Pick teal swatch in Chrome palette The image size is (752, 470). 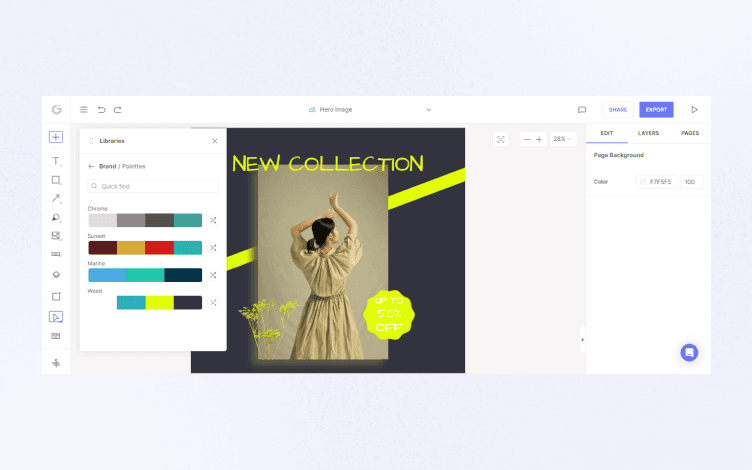[188, 220]
